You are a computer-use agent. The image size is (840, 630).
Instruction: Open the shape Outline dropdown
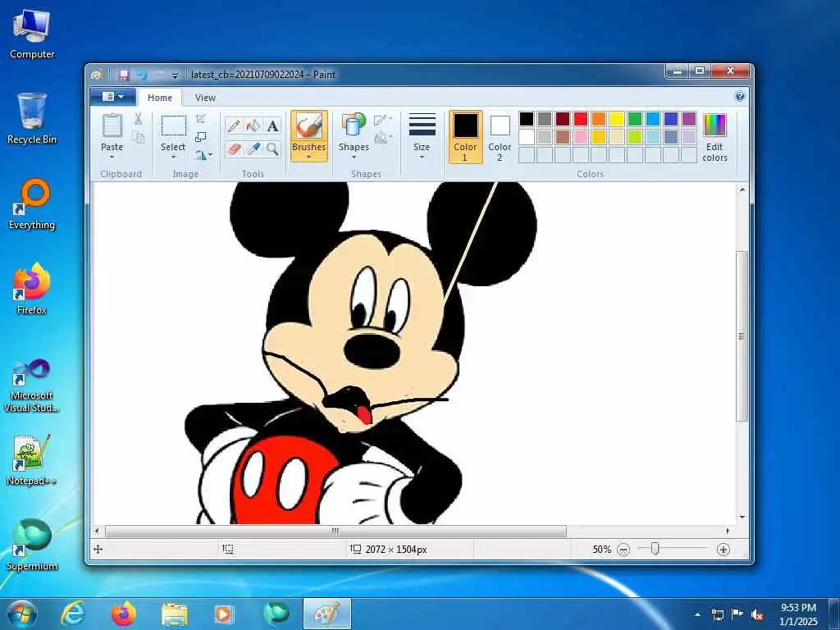[382, 119]
